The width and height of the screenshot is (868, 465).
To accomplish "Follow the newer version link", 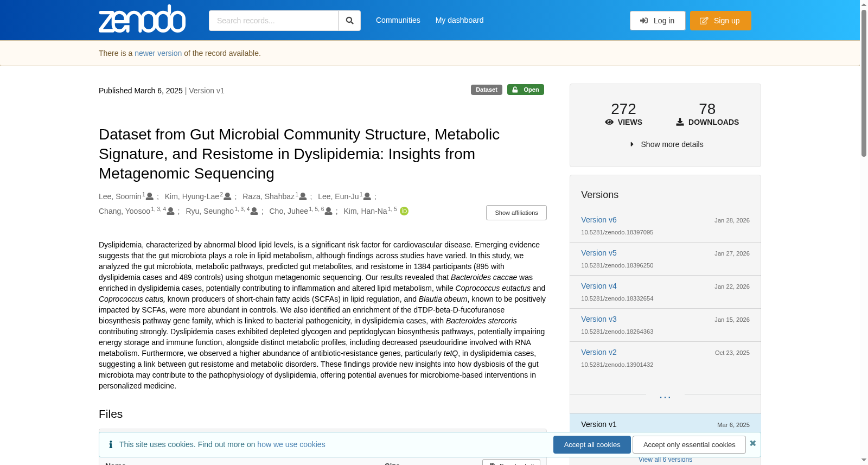I will [x=158, y=53].
